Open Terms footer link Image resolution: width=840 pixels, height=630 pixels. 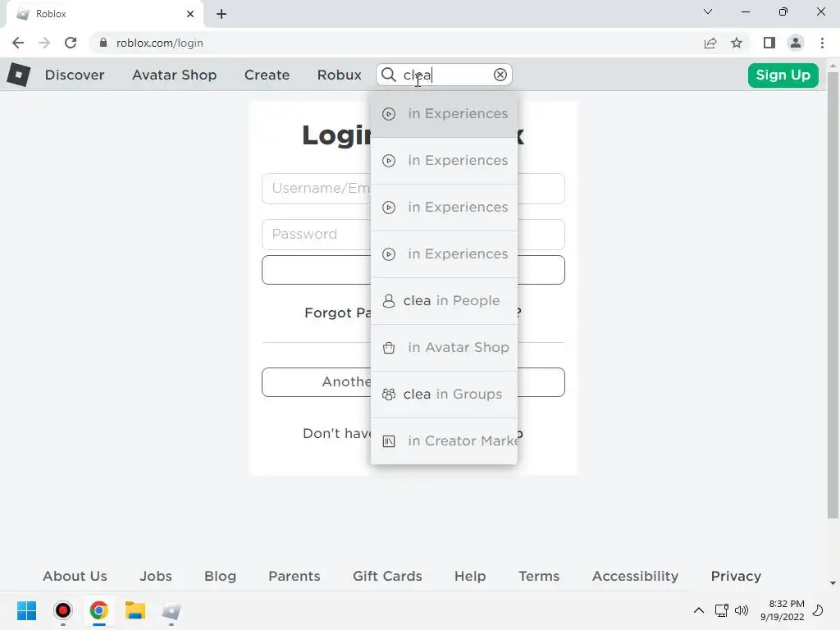[x=539, y=576]
